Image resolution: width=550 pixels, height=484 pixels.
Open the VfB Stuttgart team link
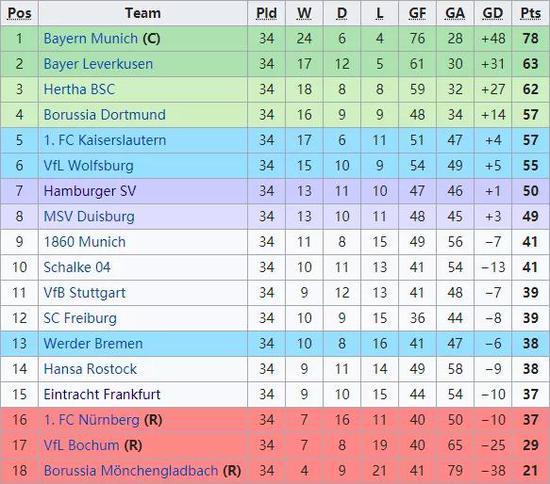point(85,293)
